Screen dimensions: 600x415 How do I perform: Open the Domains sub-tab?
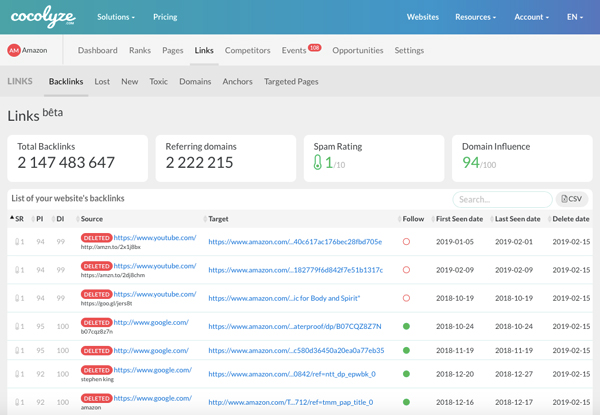point(195,81)
